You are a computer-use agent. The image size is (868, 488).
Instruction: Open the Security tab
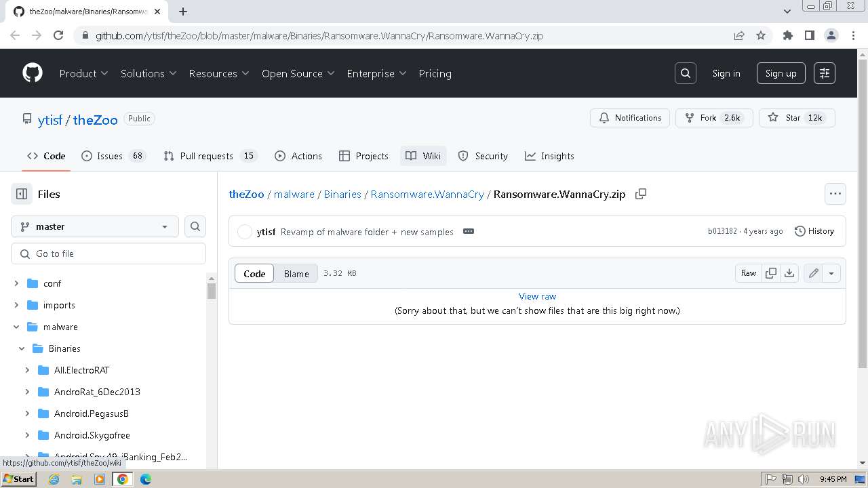(483, 156)
